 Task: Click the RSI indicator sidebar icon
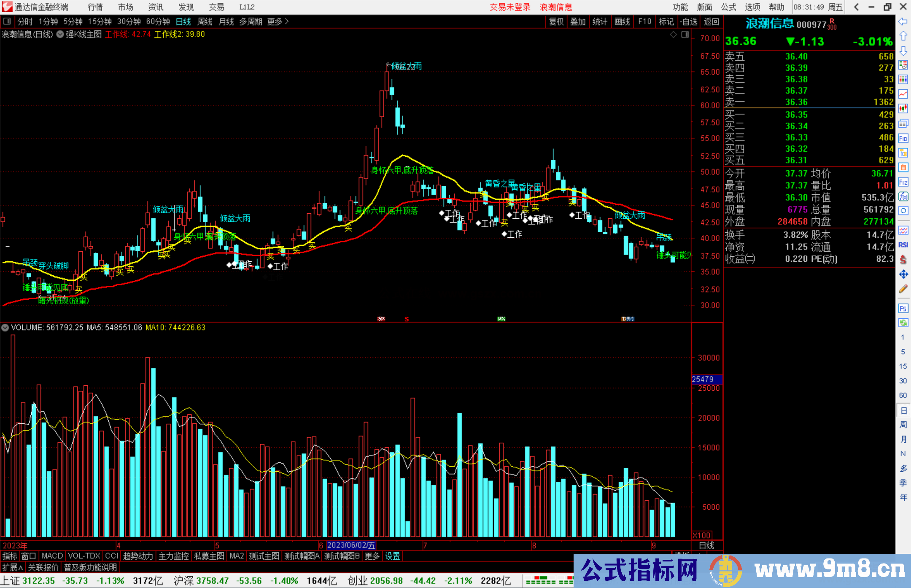pyautogui.click(x=903, y=245)
